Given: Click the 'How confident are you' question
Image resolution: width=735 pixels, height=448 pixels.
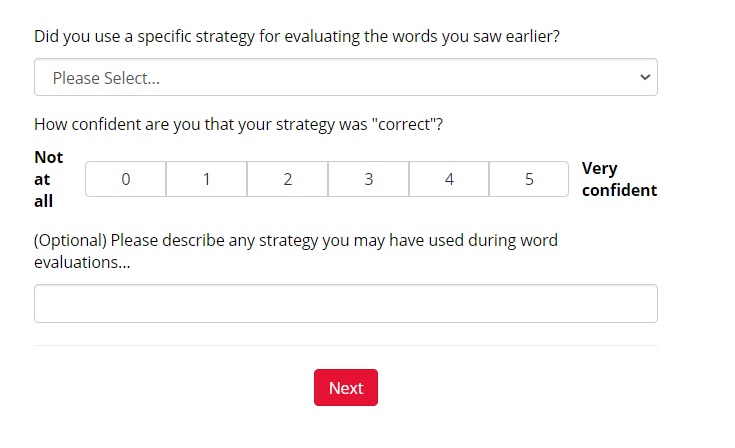Looking at the screenshot, I should pyautogui.click(x=238, y=125).
